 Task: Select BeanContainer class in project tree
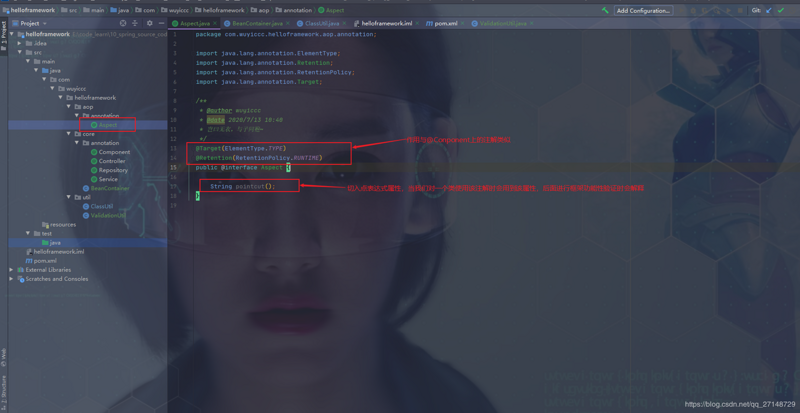(106, 188)
